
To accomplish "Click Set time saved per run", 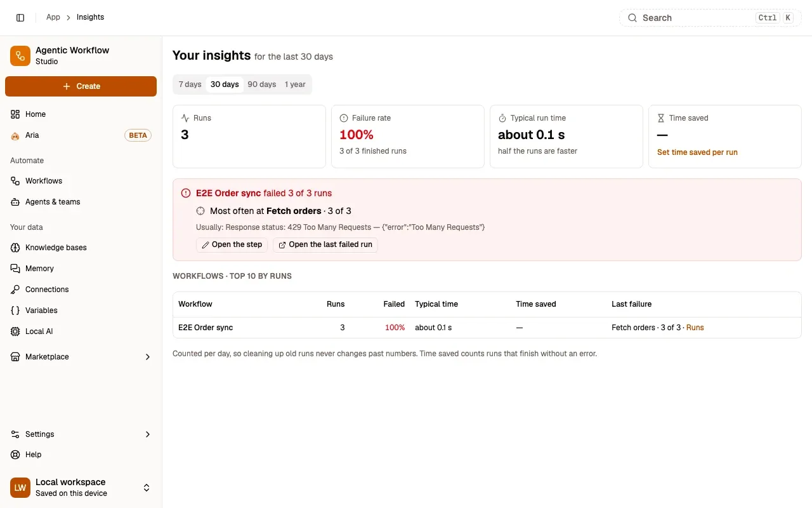I will (697, 152).
